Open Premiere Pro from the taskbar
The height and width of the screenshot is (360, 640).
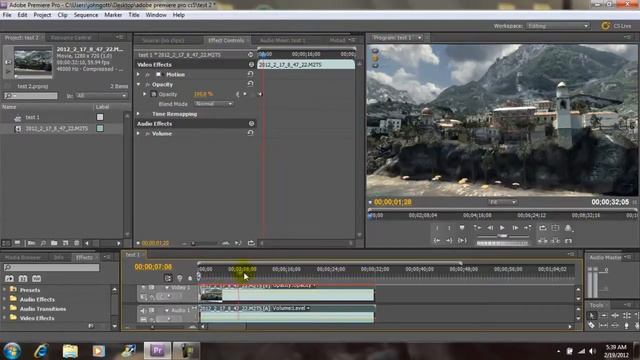(x=157, y=351)
